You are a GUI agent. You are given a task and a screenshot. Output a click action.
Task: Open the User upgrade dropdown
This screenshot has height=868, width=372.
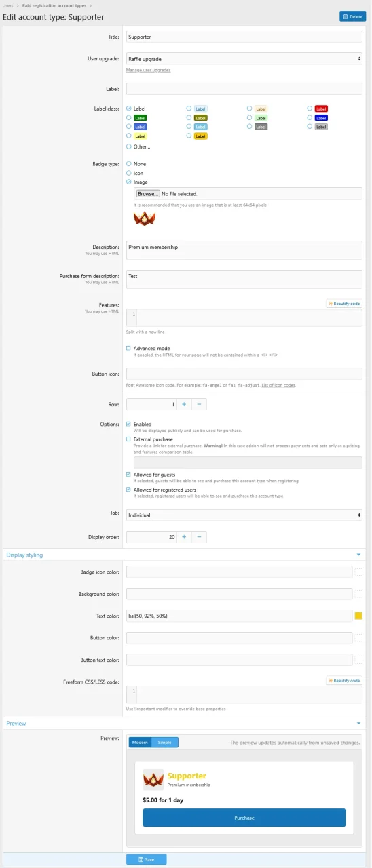244,59
